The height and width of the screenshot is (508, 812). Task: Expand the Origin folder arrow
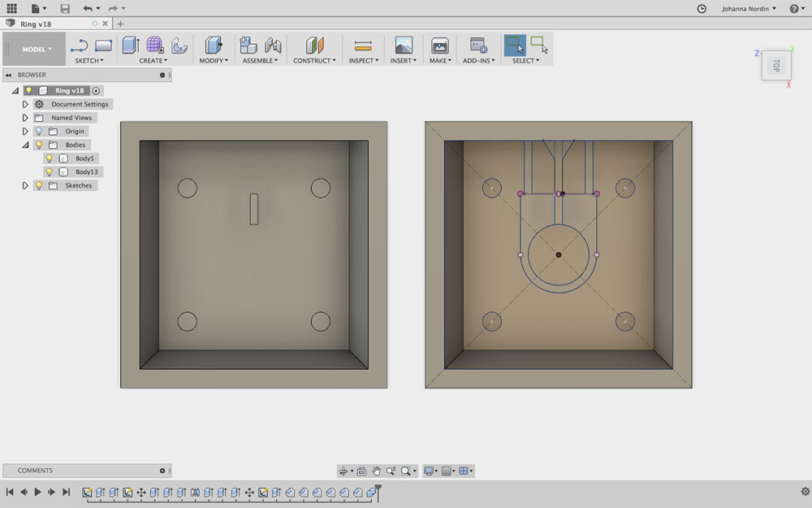click(x=25, y=131)
